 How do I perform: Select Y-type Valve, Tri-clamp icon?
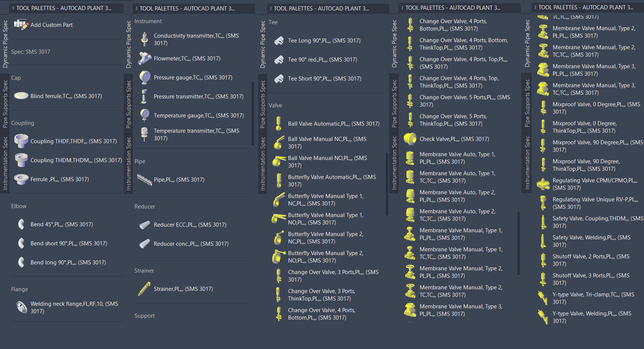pyautogui.click(x=543, y=298)
